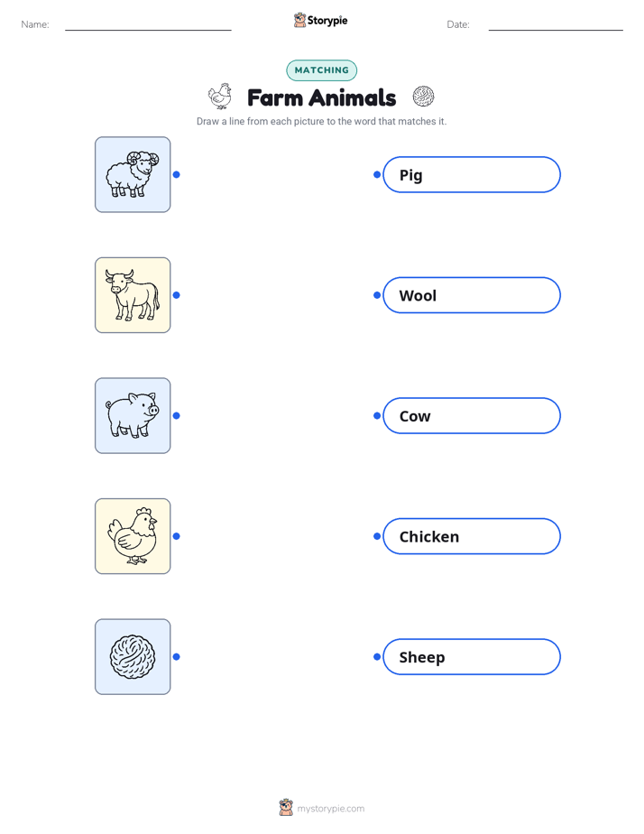Screen dimensions: 644x834
Task: Click the Date input line
Action: tap(556, 26)
